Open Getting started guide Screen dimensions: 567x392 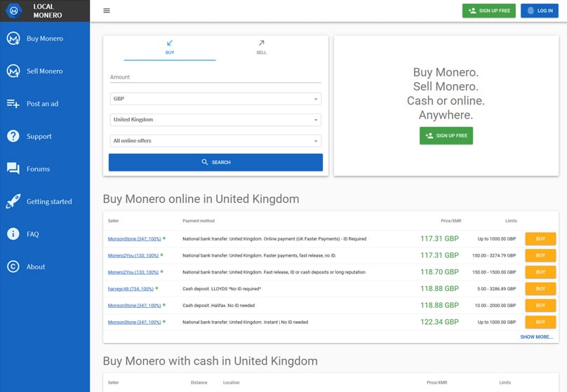pyautogui.click(x=45, y=201)
